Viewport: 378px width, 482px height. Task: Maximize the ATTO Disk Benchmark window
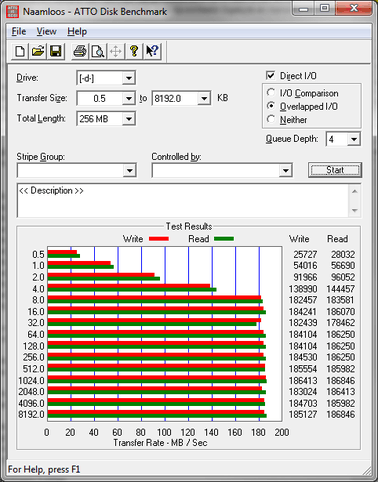325,9
